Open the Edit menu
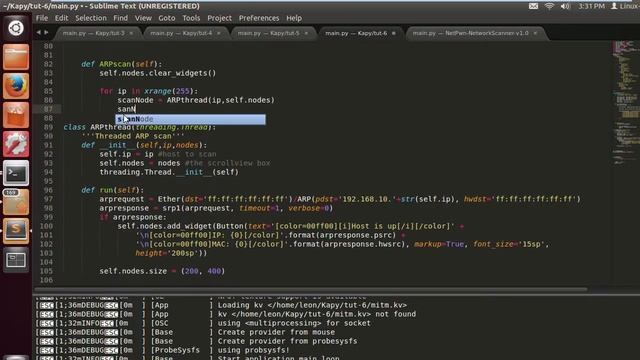This screenshot has height=360, width=640. [x=61, y=18]
